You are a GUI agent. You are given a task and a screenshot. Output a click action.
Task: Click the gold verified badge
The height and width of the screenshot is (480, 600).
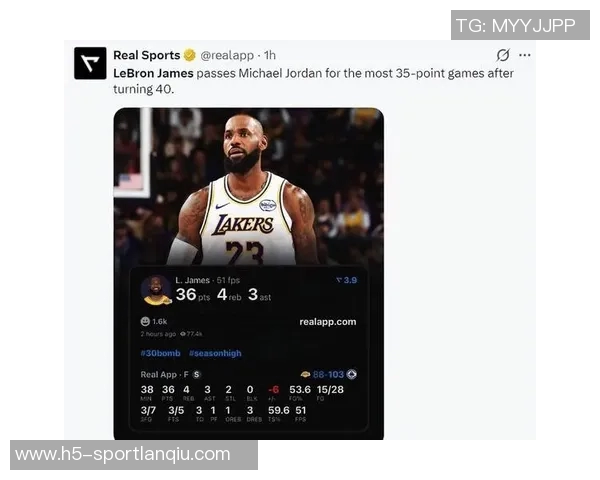coord(189,55)
